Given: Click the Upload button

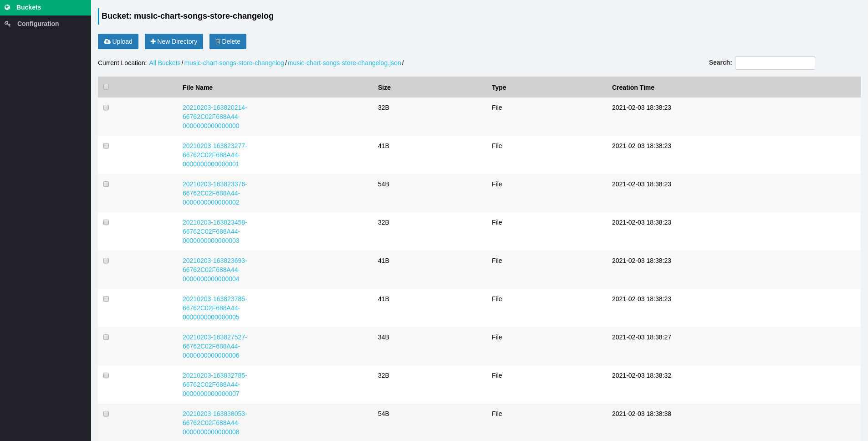Looking at the screenshot, I should [x=118, y=41].
